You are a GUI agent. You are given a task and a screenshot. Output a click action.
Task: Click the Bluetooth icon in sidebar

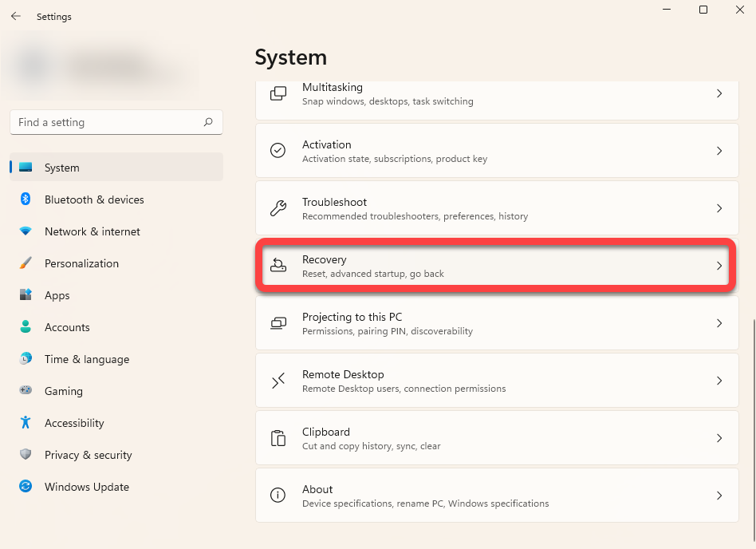[26, 199]
